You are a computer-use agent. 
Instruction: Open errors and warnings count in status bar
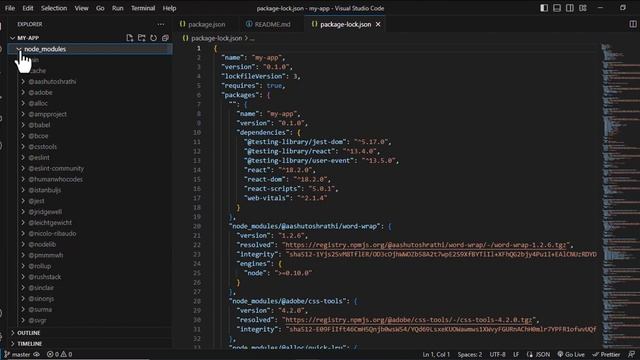(60, 354)
